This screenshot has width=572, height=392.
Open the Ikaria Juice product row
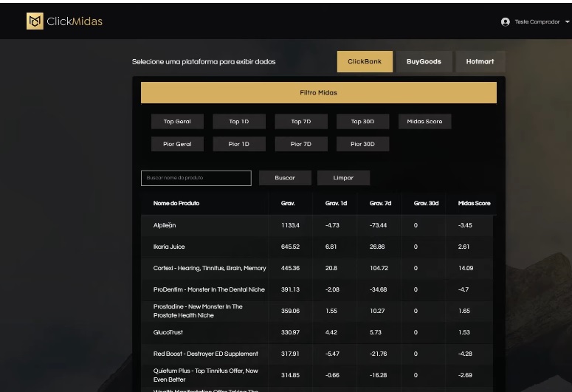[x=170, y=247]
